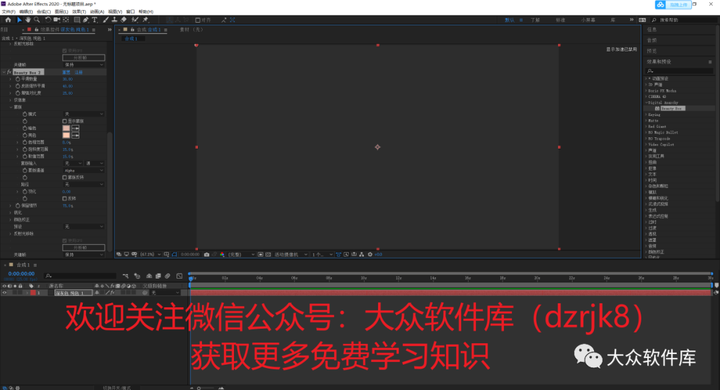Open the 效果(T) menu

(x=79, y=11)
